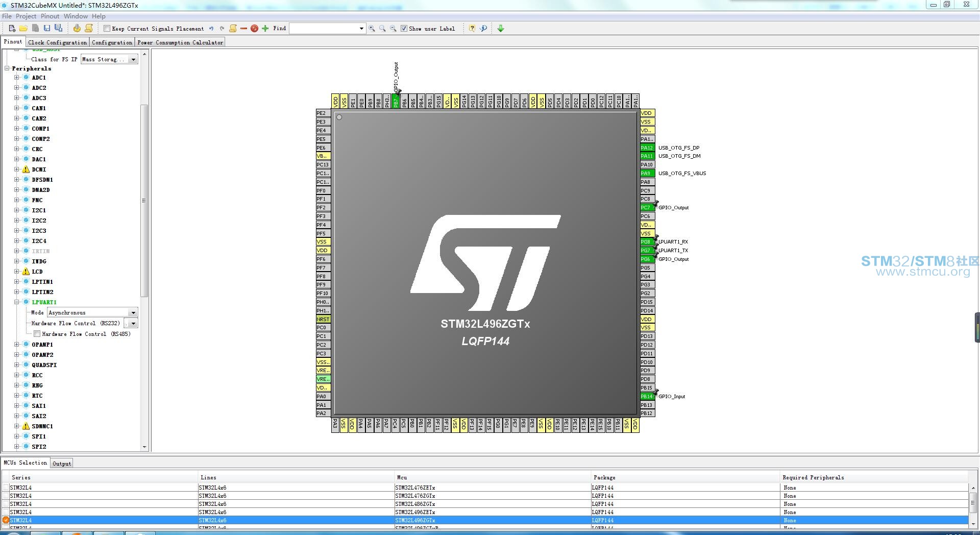
Task: Open the Class for FS IP dropdown
Action: (134, 60)
